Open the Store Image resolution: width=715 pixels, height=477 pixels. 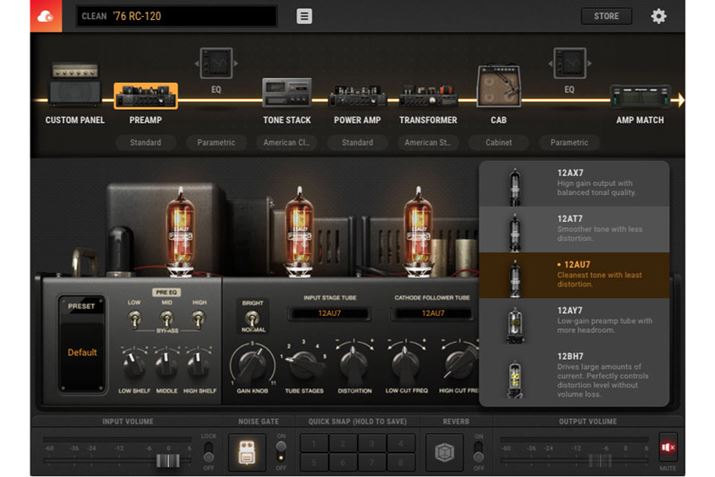[x=606, y=16]
